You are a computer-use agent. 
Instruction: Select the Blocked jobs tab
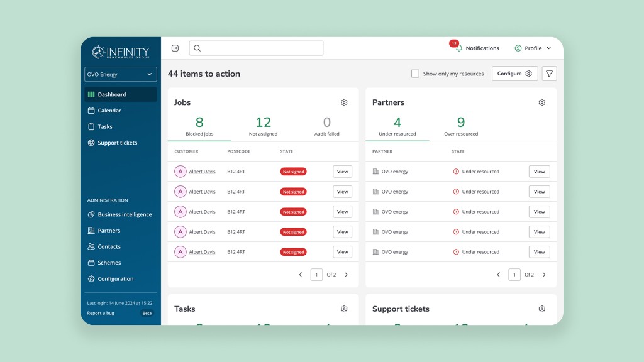[199, 126]
